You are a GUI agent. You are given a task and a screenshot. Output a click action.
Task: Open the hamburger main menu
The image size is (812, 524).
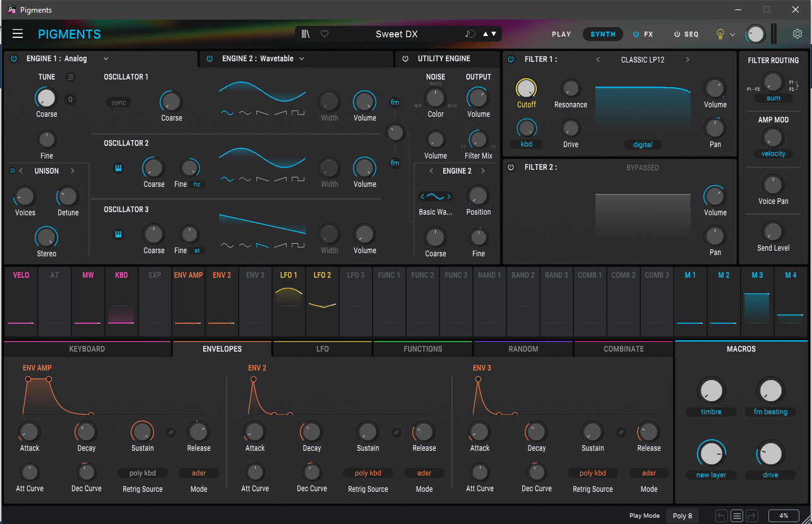tap(18, 34)
